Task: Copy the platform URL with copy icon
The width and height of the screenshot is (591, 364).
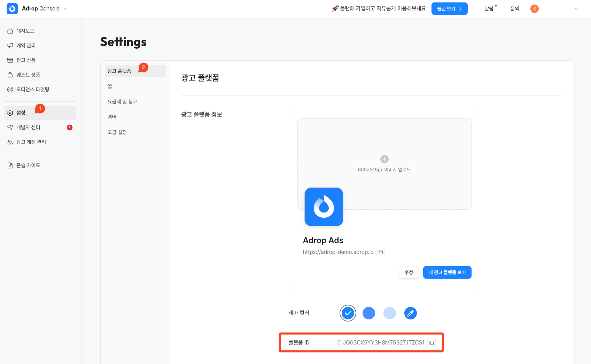Action: (381, 252)
